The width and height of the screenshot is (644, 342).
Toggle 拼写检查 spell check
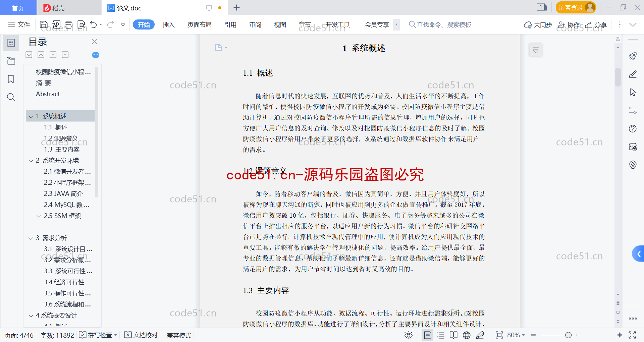98,335
